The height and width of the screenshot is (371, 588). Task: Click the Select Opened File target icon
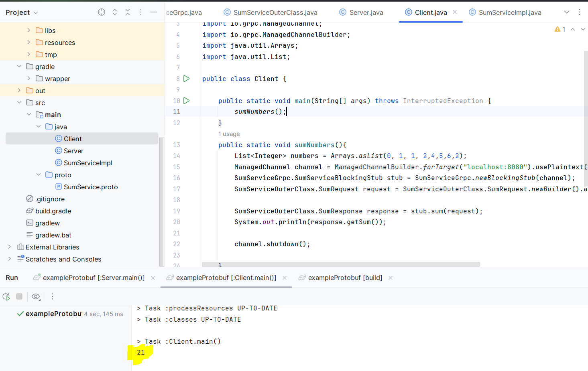tap(102, 12)
